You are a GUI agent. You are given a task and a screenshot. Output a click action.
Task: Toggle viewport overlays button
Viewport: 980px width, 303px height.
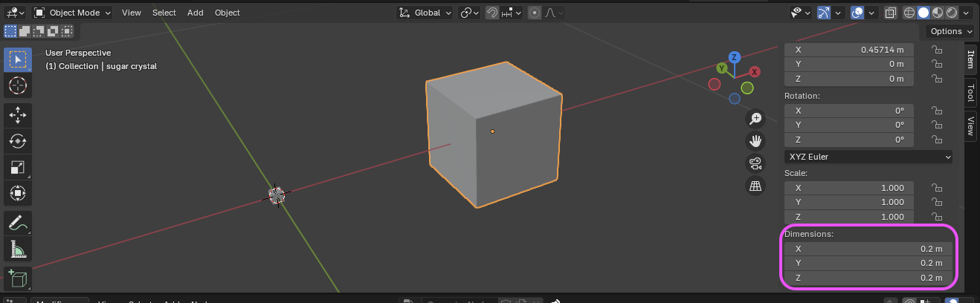coord(857,13)
